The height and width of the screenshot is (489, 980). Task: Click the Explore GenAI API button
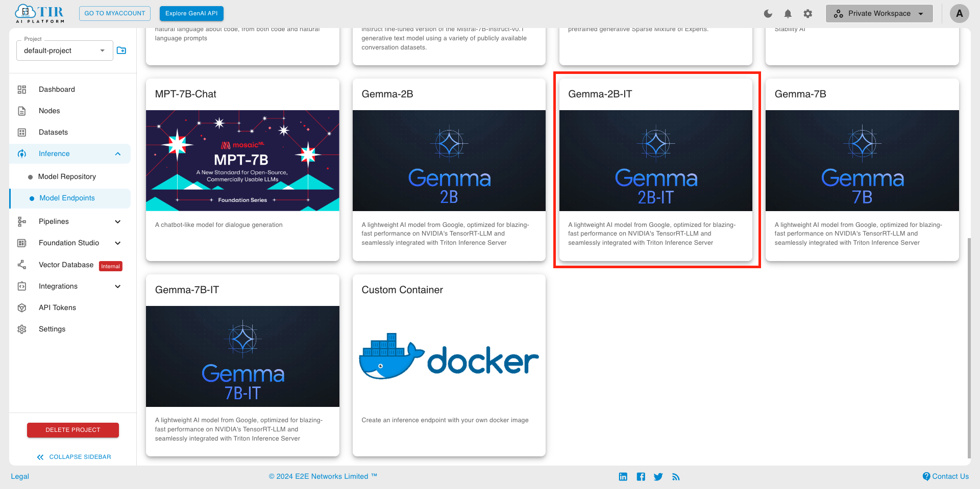(x=191, y=13)
